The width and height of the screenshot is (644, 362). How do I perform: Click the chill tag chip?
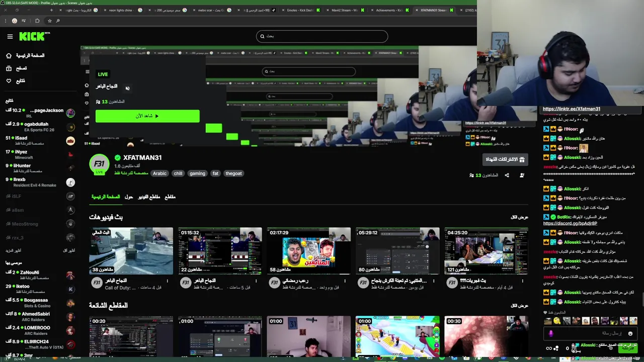coord(178,173)
